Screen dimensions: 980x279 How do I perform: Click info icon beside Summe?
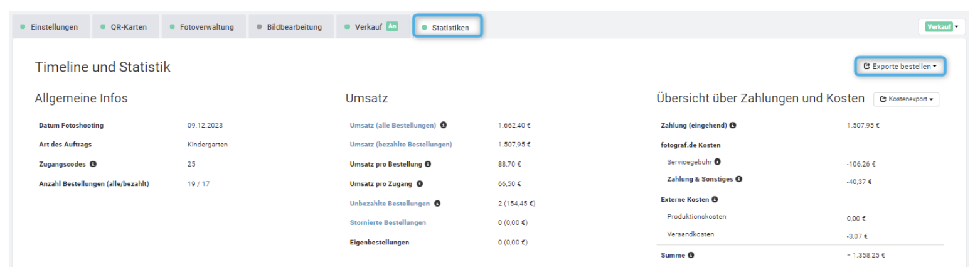pyautogui.click(x=691, y=255)
